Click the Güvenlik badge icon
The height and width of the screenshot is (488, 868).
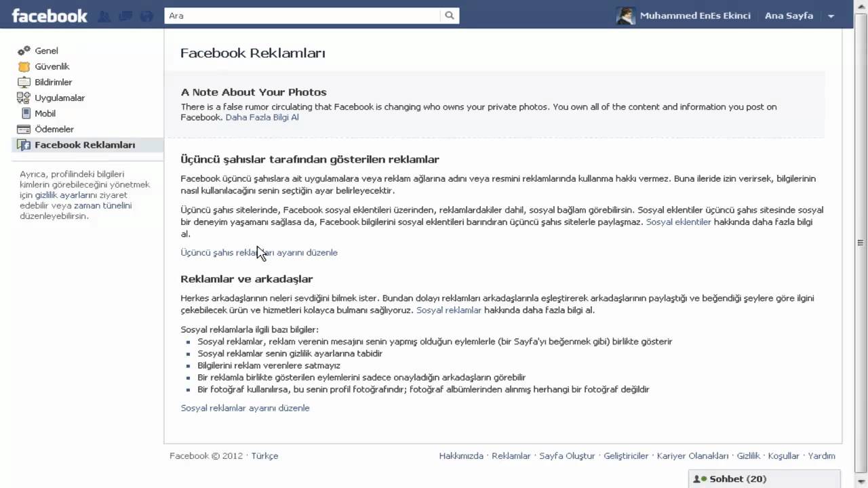point(24,66)
